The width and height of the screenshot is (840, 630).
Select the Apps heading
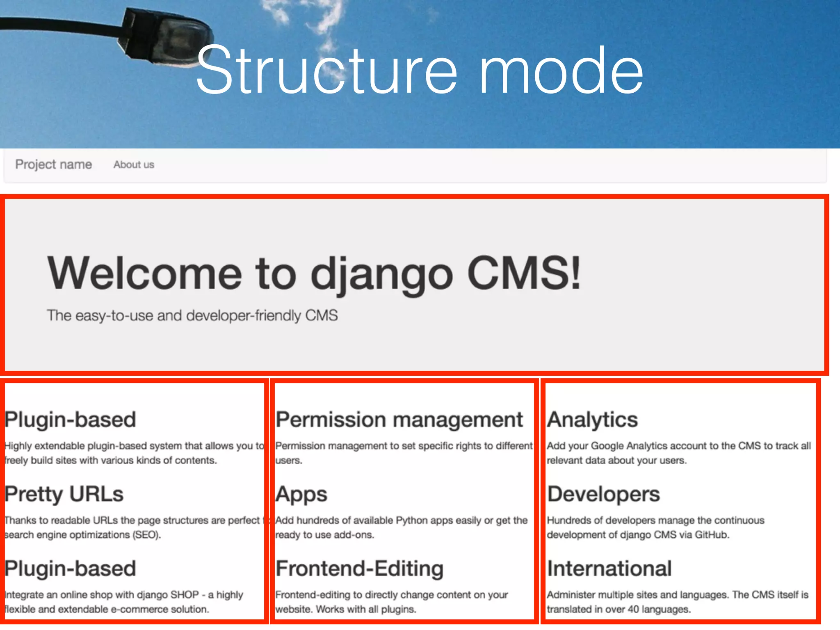click(301, 494)
